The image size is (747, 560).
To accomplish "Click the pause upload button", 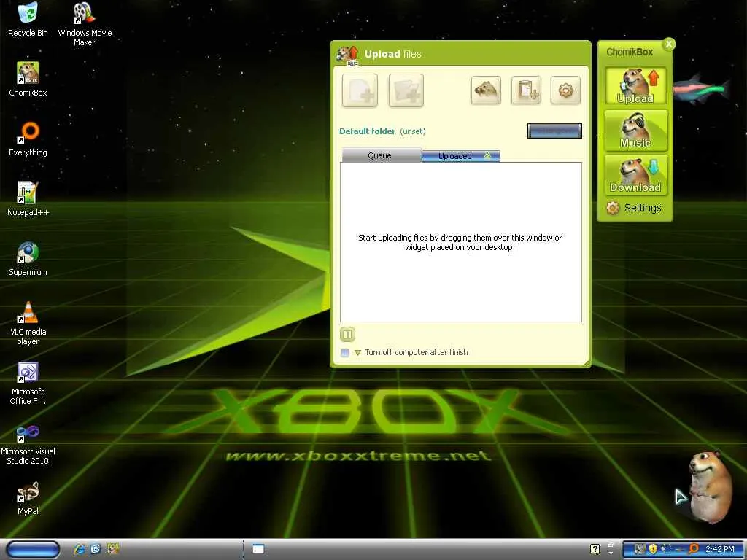I will tap(347, 334).
